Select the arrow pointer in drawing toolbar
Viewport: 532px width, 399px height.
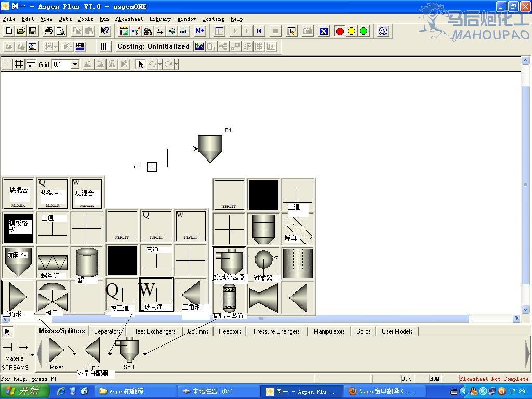click(140, 64)
